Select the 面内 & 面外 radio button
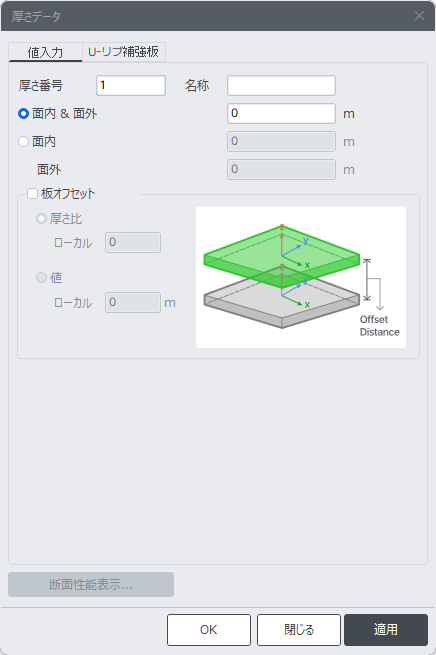 point(24,114)
